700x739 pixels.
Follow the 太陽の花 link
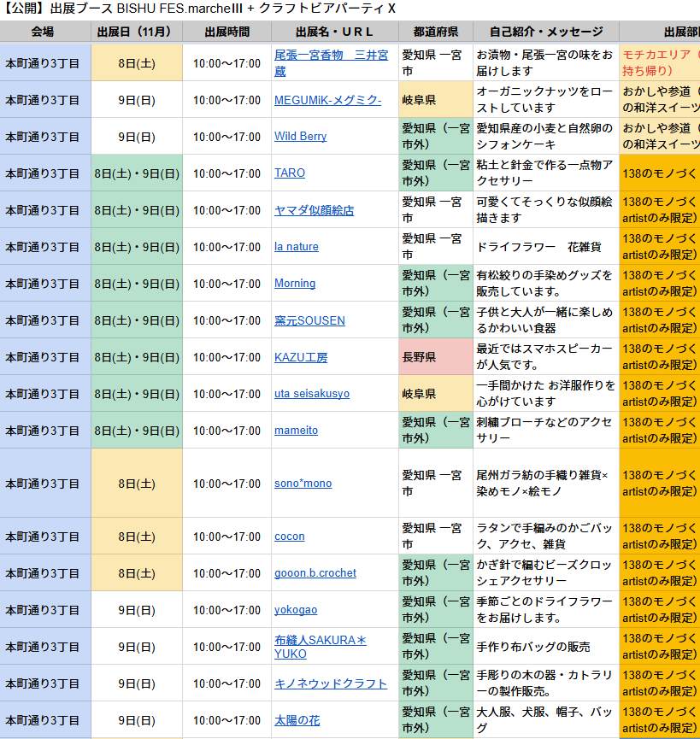pos(297,720)
